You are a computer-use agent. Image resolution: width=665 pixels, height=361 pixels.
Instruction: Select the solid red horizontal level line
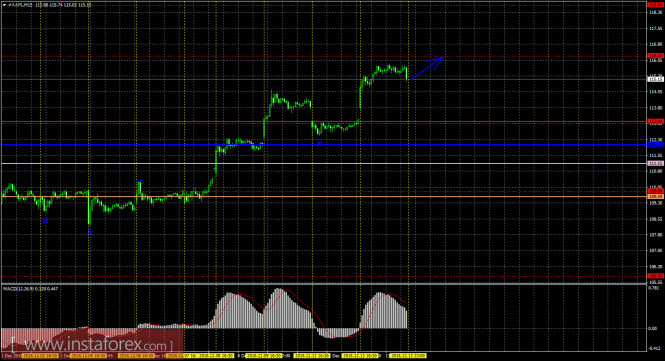tap(324, 122)
